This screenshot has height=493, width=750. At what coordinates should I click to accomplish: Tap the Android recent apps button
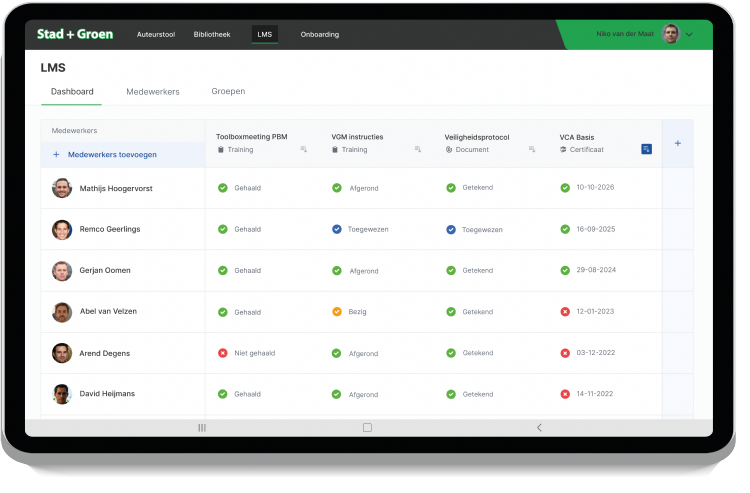[202, 427]
